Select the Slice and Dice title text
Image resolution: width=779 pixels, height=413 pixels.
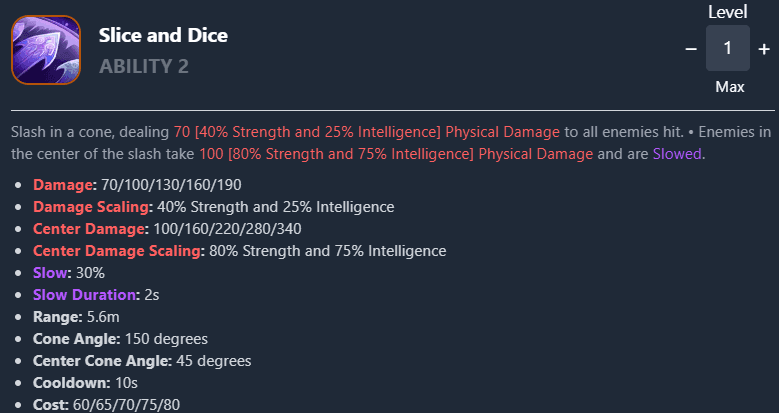tap(163, 36)
